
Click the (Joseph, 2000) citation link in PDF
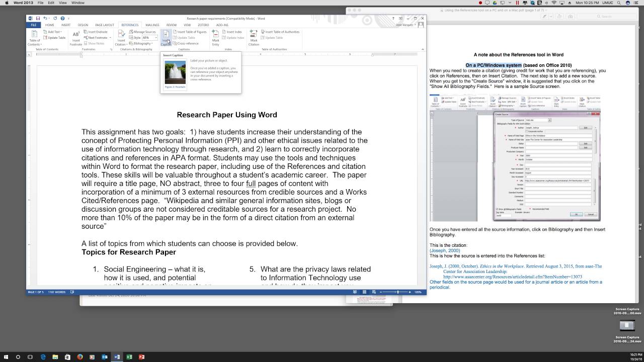tap(445, 250)
